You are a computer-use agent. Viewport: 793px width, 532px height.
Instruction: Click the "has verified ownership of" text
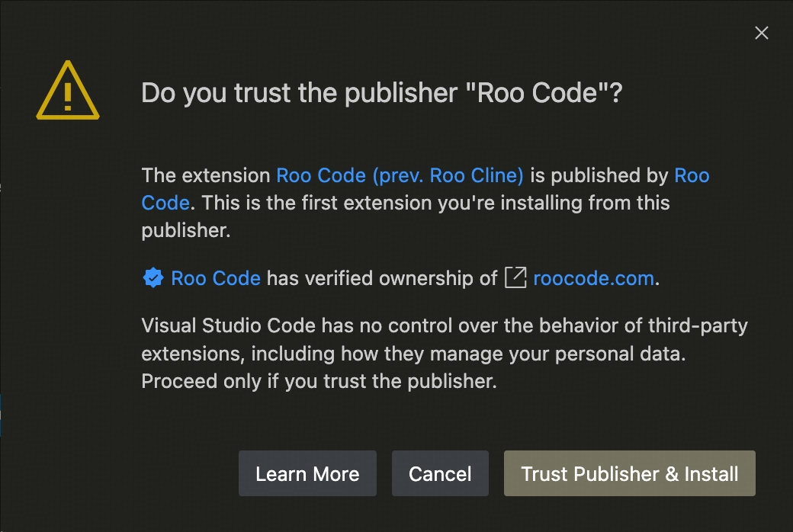(x=382, y=278)
